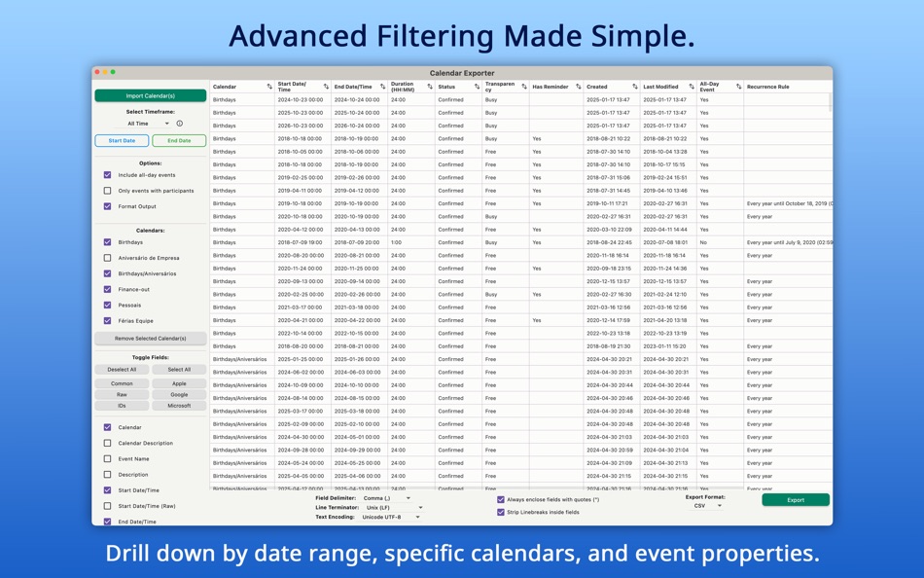Click the Import Calendar(s) button
The image size is (924, 578).
point(150,95)
